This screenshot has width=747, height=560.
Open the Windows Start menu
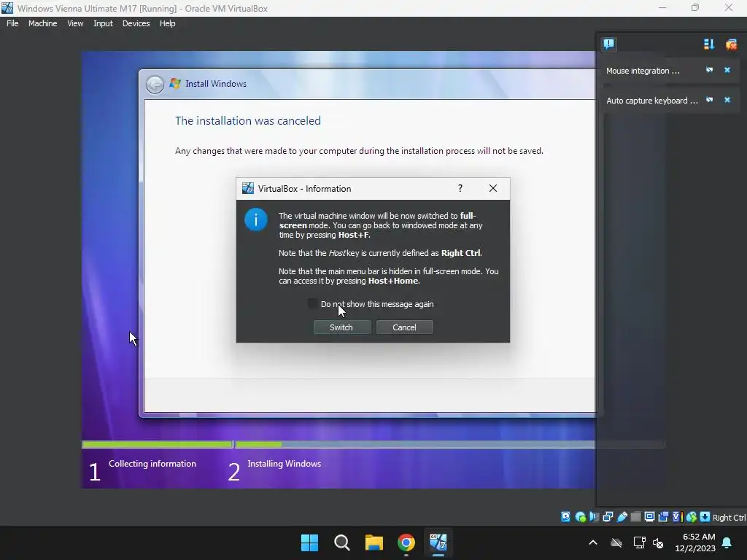(x=309, y=542)
